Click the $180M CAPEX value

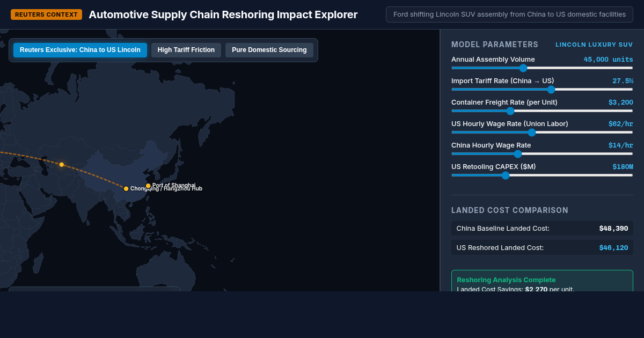pos(623,167)
